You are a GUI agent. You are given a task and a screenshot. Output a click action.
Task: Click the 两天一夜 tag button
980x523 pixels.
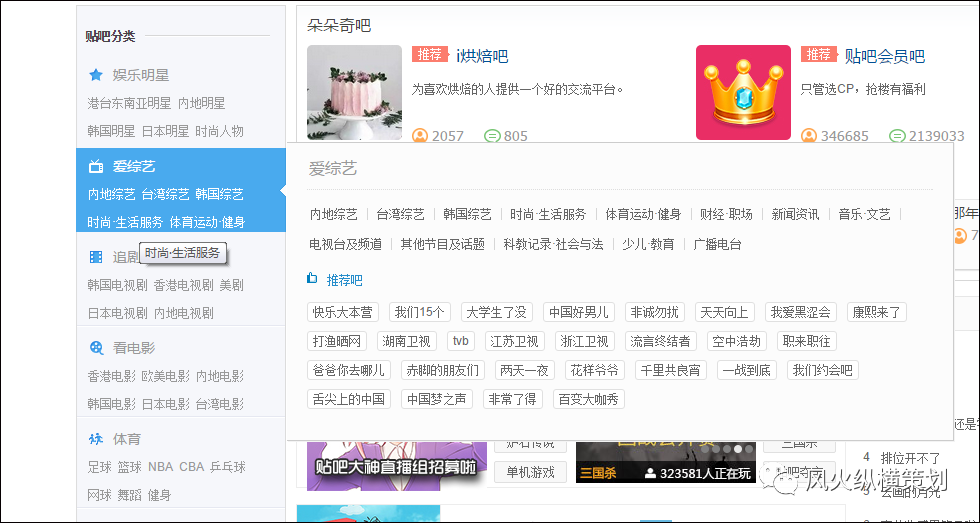pos(525,370)
